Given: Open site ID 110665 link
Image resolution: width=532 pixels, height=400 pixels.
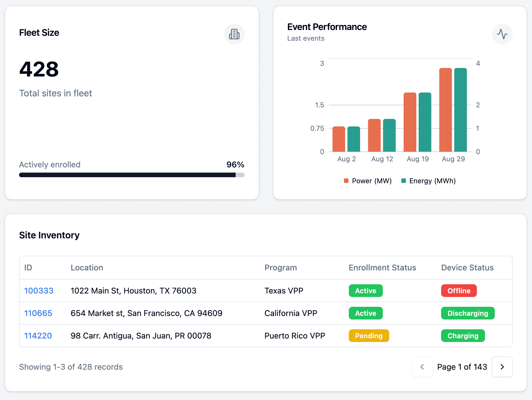Looking at the screenshot, I should tap(38, 313).
